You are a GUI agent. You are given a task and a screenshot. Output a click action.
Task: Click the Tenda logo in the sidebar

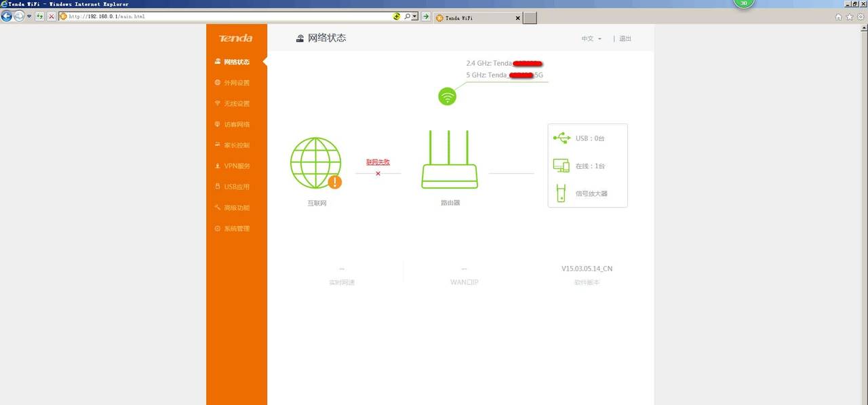[x=235, y=39]
